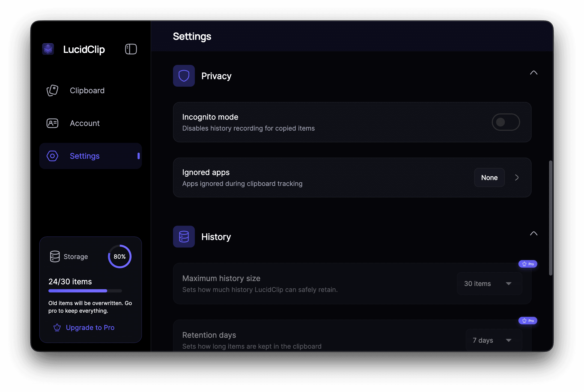Click the Account icon in sidebar
The height and width of the screenshot is (392, 584).
[x=52, y=123]
